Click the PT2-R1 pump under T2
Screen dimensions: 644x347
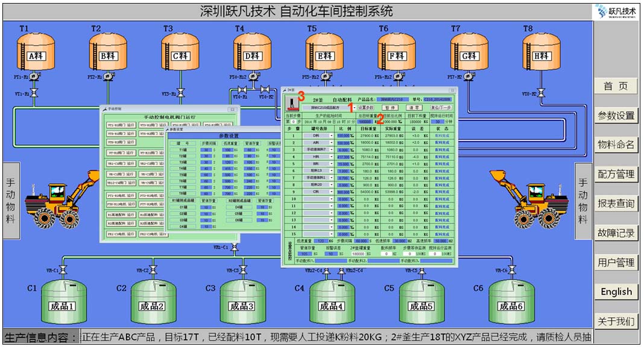click(108, 77)
